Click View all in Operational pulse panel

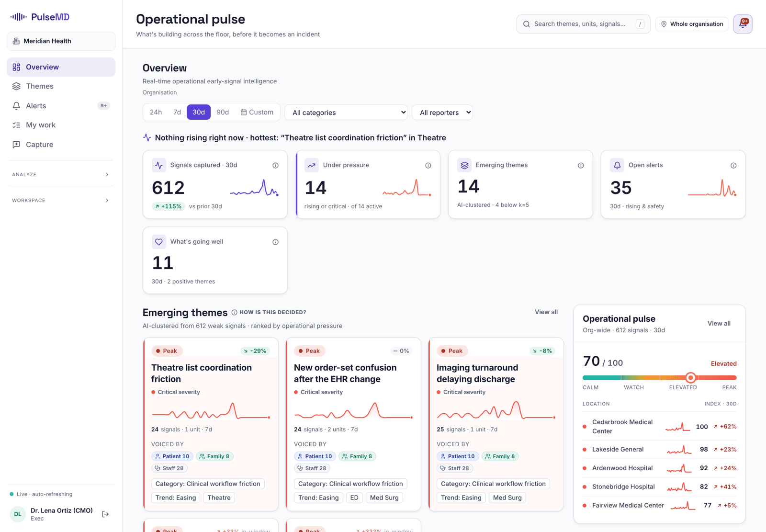click(719, 324)
